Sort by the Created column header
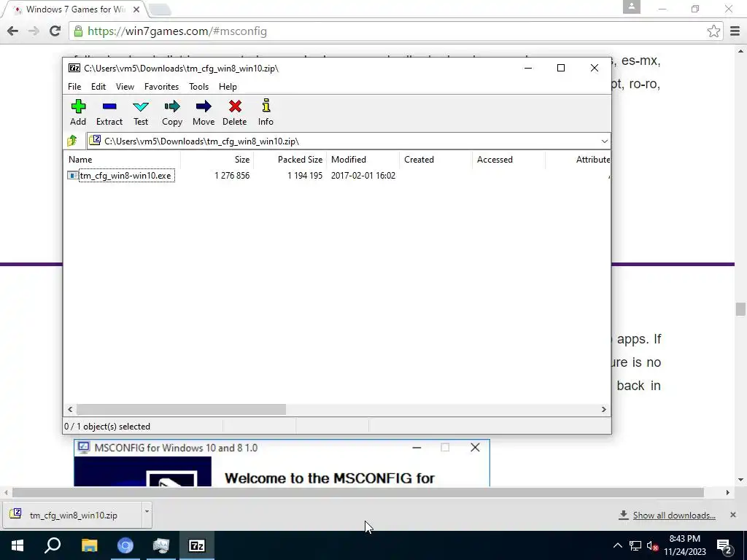This screenshot has height=560, width=747. coord(436,160)
